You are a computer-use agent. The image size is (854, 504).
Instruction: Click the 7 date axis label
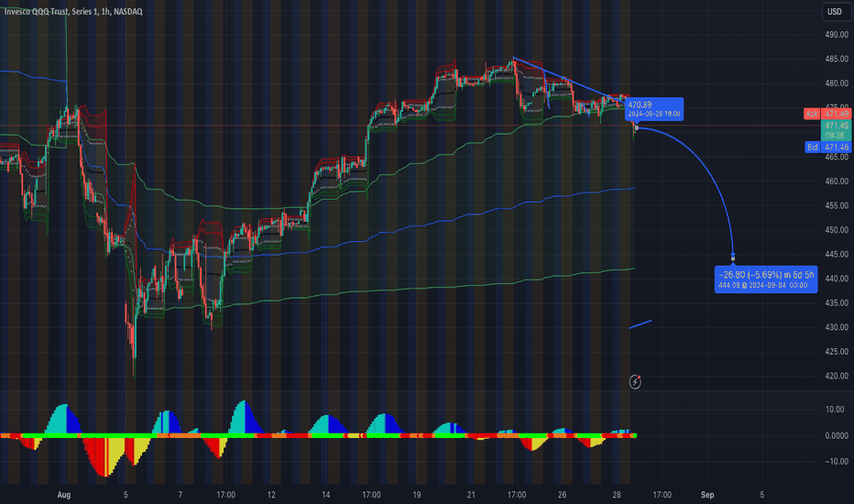tap(181, 495)
